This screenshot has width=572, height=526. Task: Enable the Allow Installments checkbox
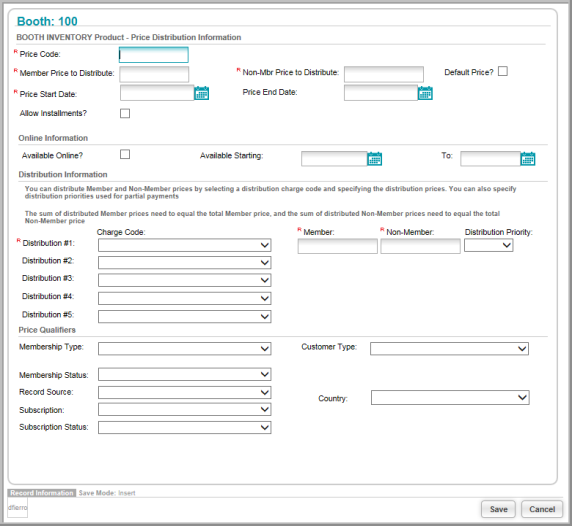125,113
